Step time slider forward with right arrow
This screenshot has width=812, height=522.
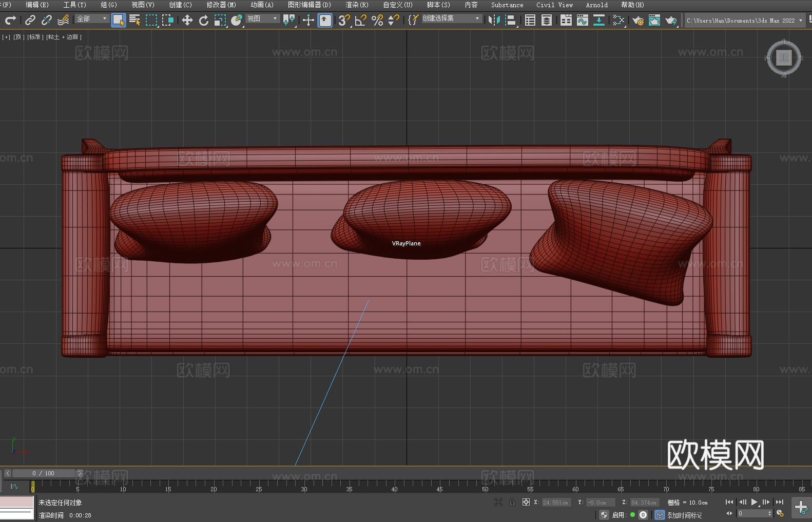tap(80, 473)
